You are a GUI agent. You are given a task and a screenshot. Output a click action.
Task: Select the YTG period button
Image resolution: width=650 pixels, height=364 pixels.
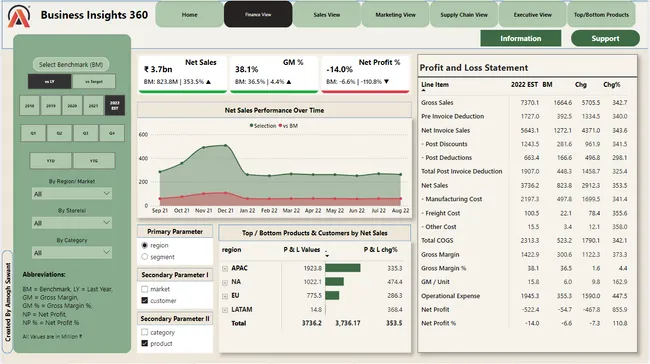coord(94,160)
